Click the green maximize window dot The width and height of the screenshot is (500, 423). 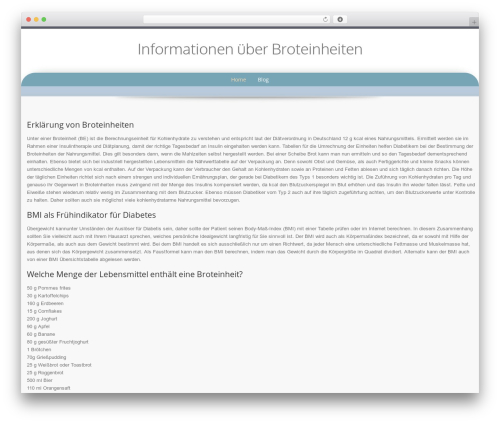(x=44, y=19)
